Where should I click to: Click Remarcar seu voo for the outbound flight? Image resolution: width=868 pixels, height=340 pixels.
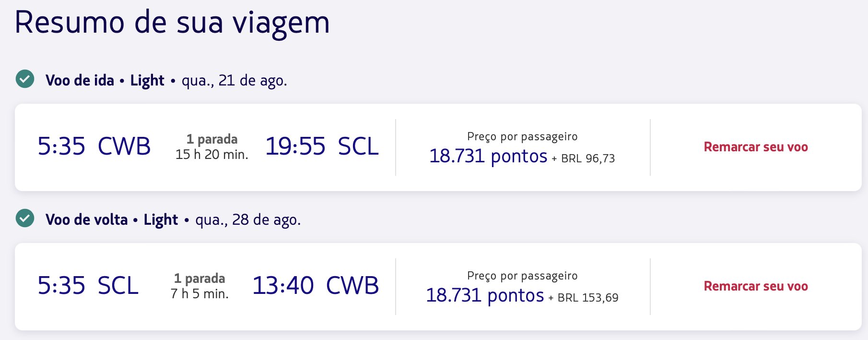point(756,147)
